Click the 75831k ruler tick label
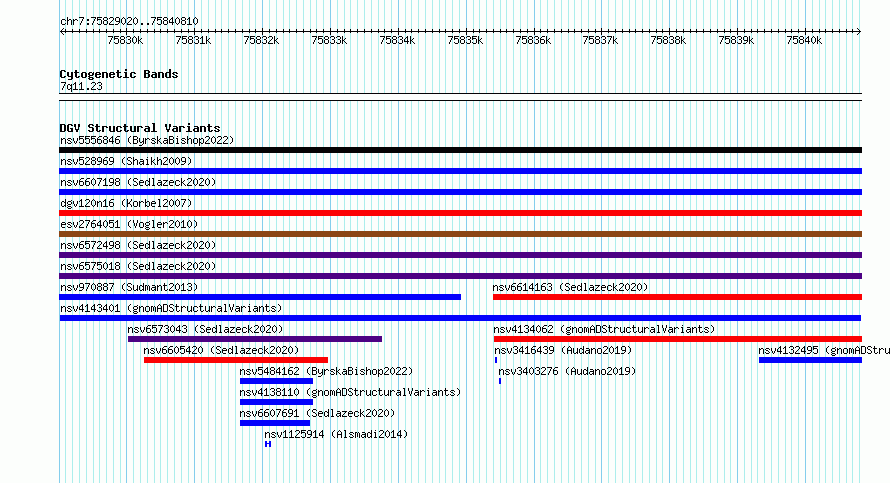 pyautogui.click(x=193, y=40)
